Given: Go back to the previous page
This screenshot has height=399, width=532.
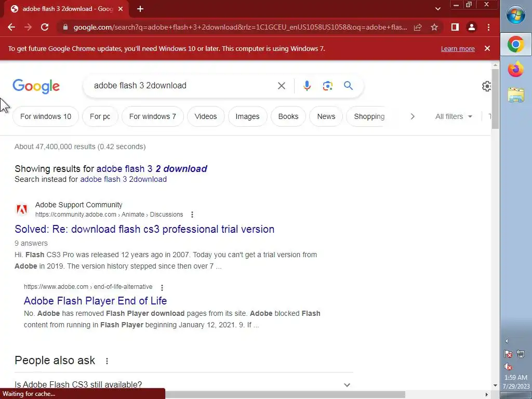Looking at the screenshot, I should (11, 28).
